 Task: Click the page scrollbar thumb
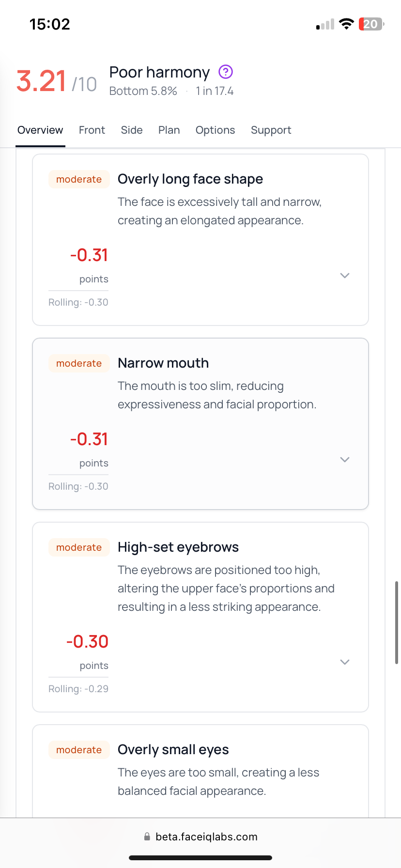(x=397, y=622)
